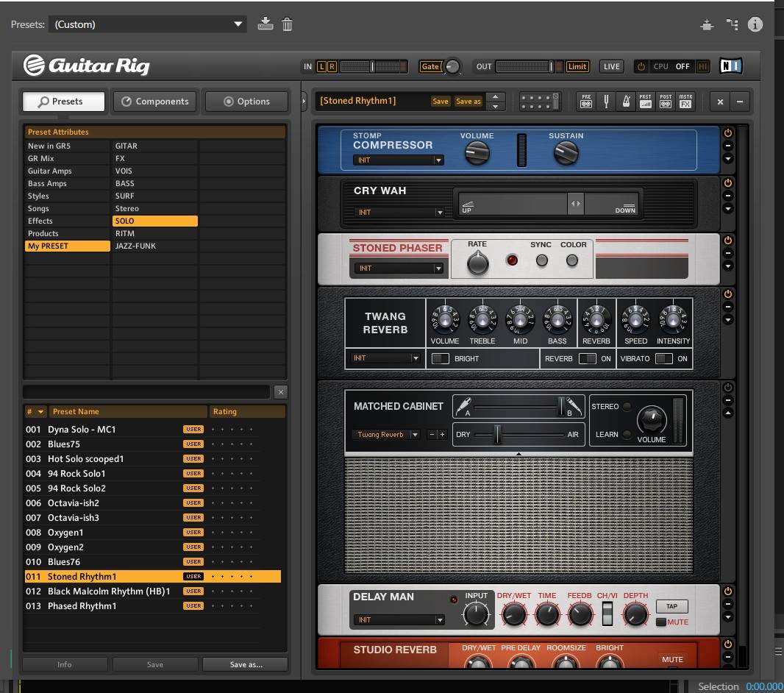Toggle the Twang Reverb BRIGHT switch
Image resolution: width=784 pixels, height=693 pixels.
point(441,359)
